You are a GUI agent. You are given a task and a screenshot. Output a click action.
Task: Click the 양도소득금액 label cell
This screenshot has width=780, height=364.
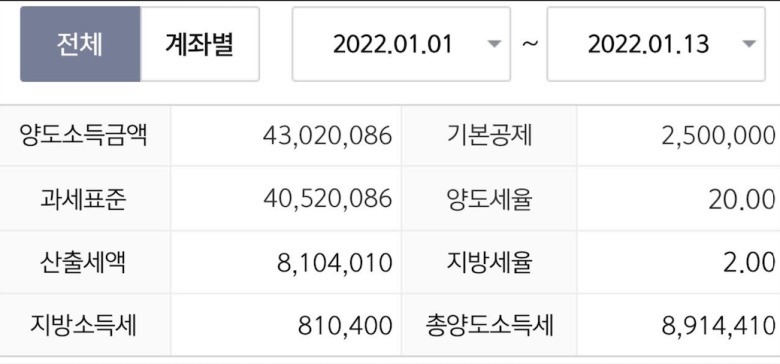pos(85,136)
